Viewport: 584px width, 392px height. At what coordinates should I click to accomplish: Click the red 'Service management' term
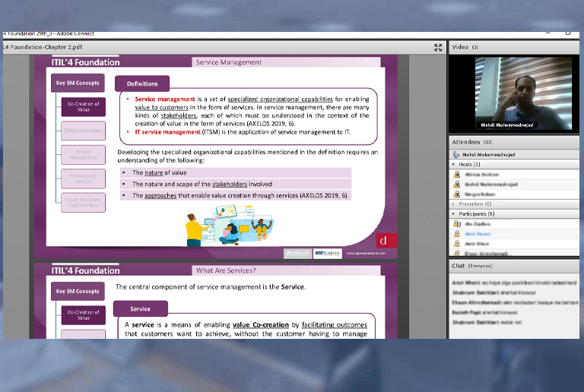[165, 99]
